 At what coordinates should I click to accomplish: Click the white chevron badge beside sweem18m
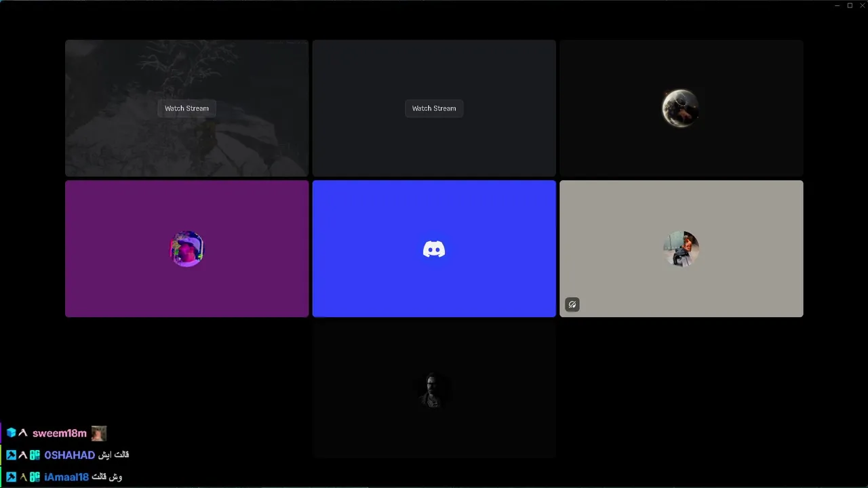(x=23, y=432)
